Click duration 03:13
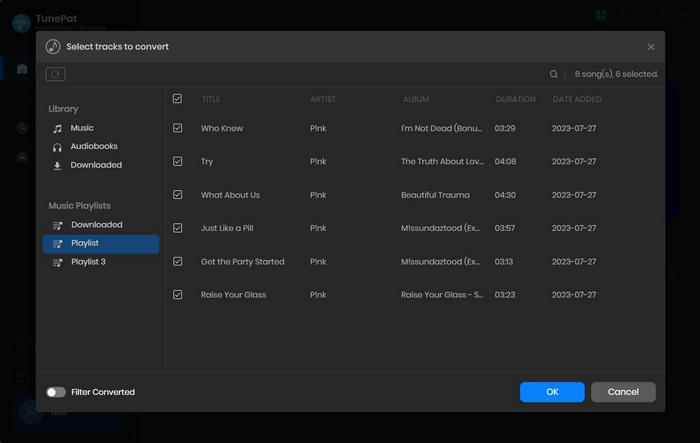700x443 pixels. click(504, 261)
